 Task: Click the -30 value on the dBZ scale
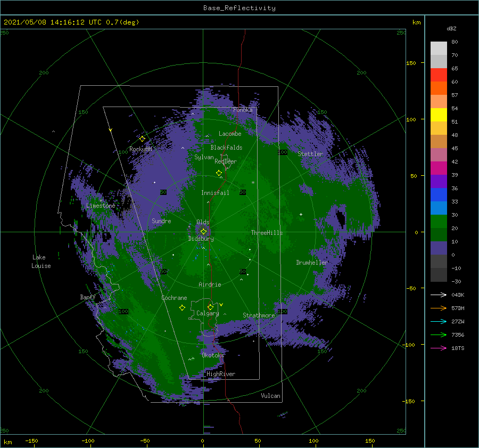tap(457, 281)
